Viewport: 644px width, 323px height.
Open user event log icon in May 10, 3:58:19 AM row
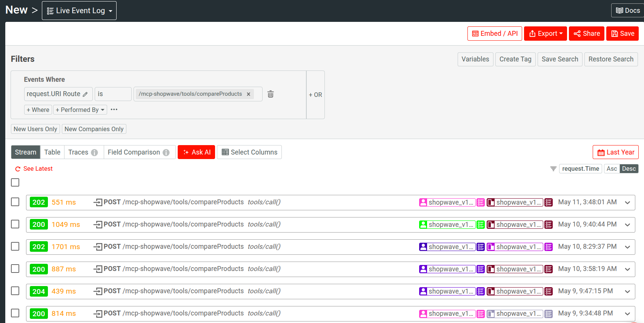pyautogui.click(x=481, y=269)
